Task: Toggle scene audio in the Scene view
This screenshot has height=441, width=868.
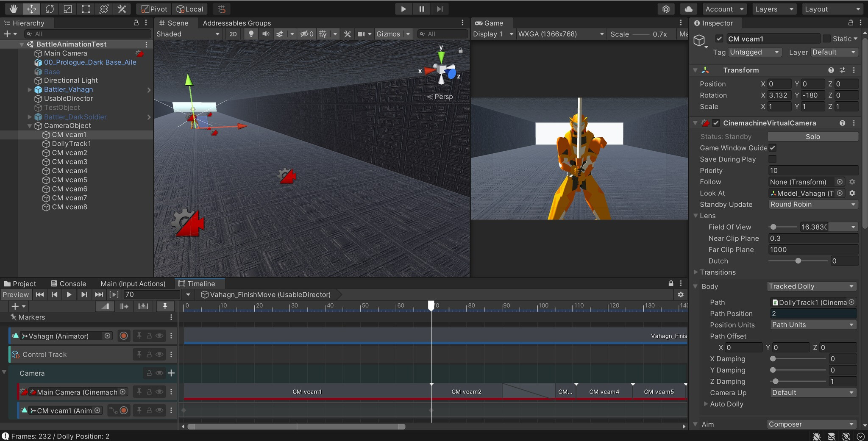Action: pos(266,34)
